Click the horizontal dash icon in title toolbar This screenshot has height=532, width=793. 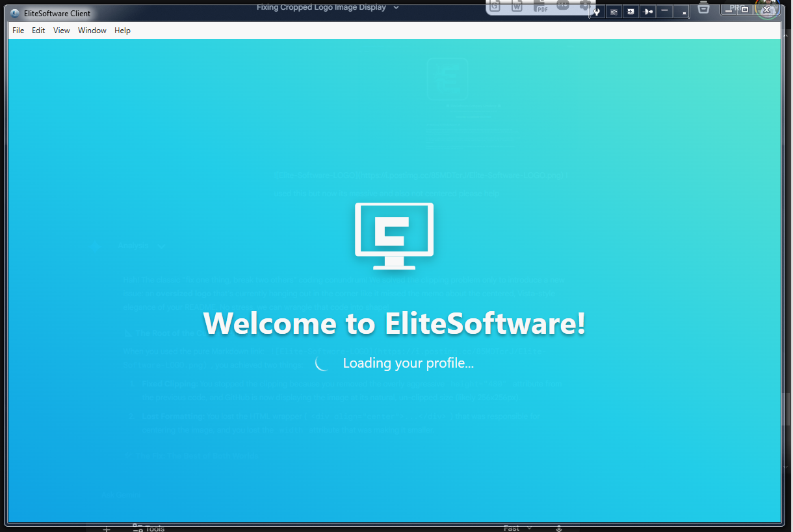click(x=664, y=12)
